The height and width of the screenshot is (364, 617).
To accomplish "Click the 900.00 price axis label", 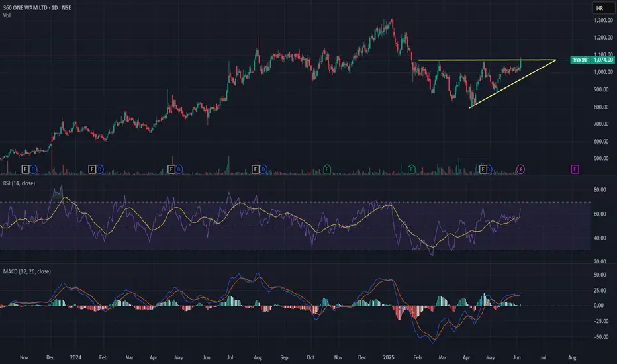I will pyautogui.click(x=601, y=89).
